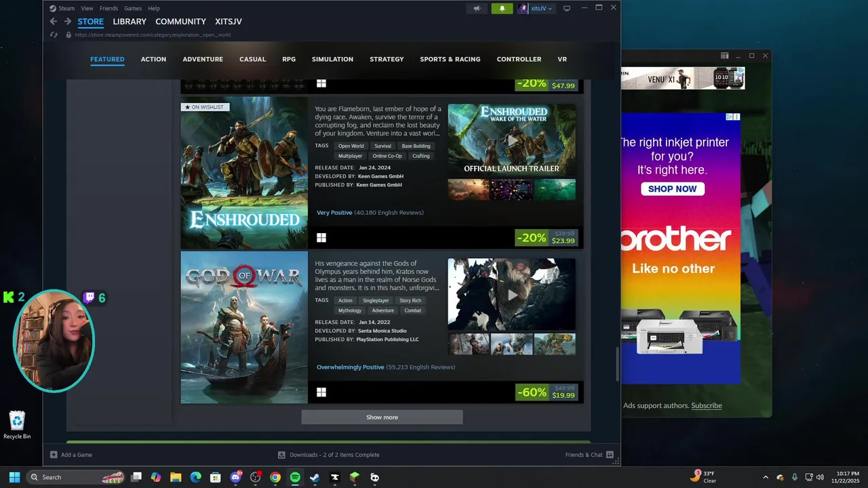The width and height of the screenshot is (868, 488).
Task: Open Recycle Bin on the desktop
Action: coord(17,425)
